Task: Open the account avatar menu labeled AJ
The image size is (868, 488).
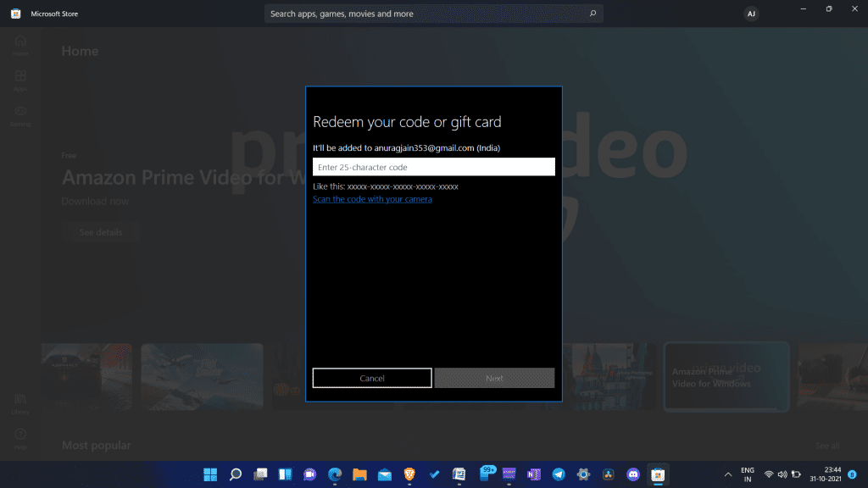Action: click(751, 14)
